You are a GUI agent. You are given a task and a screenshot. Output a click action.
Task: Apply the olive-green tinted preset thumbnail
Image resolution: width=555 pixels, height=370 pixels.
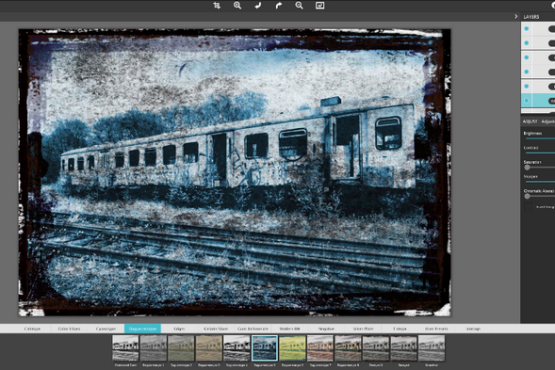[x=181, y=348]
